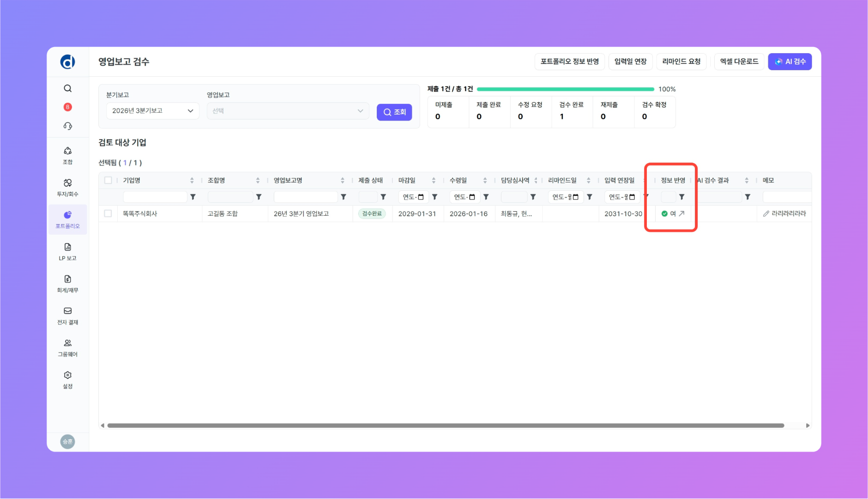The image size is (868, 499).
Task: Sort by 리마인드일 using its sort arrows
Action: click(x=589, y=180)
